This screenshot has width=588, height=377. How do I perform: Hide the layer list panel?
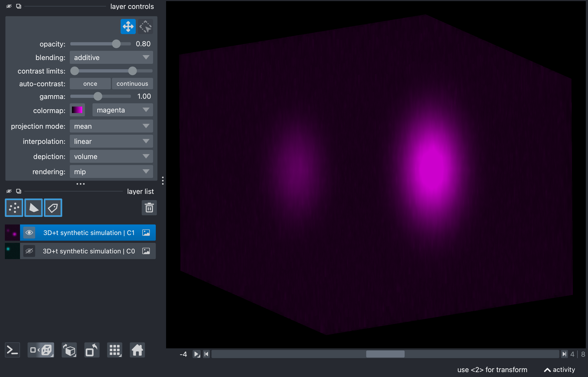[x=9, y=191]
